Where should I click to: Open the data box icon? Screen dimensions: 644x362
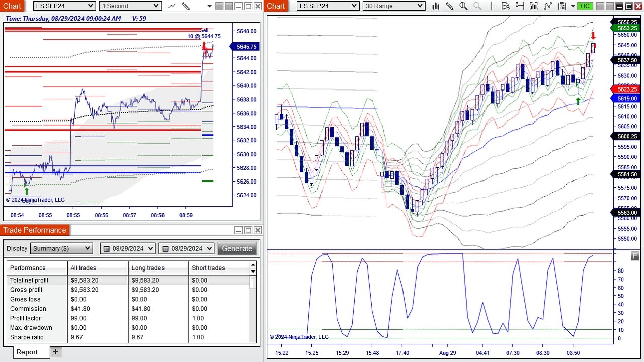point(506,6)
